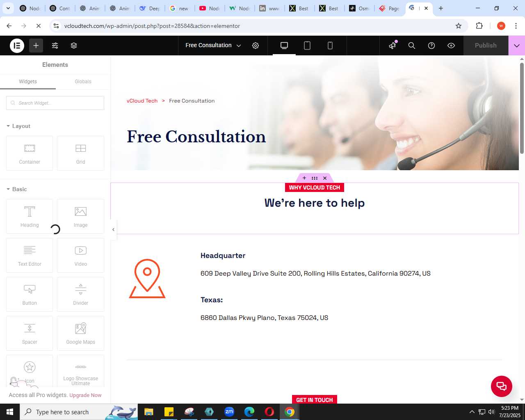Screen dimensions: 525x420
Task: Open Site Settings sliders icon
Action: [x=55, y=46]
